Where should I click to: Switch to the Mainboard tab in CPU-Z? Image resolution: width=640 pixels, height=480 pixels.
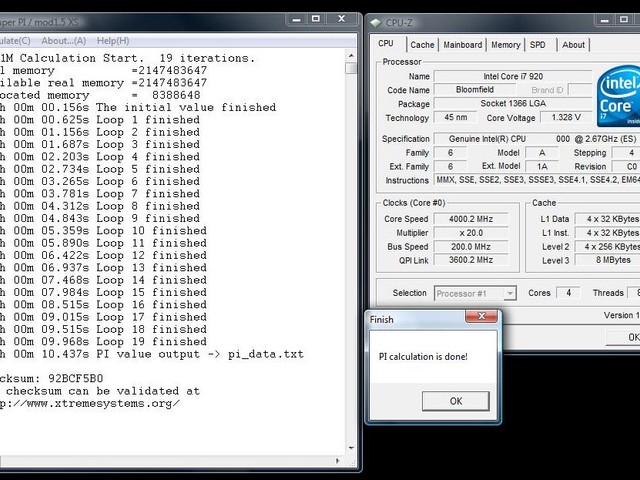pos(462,45)
